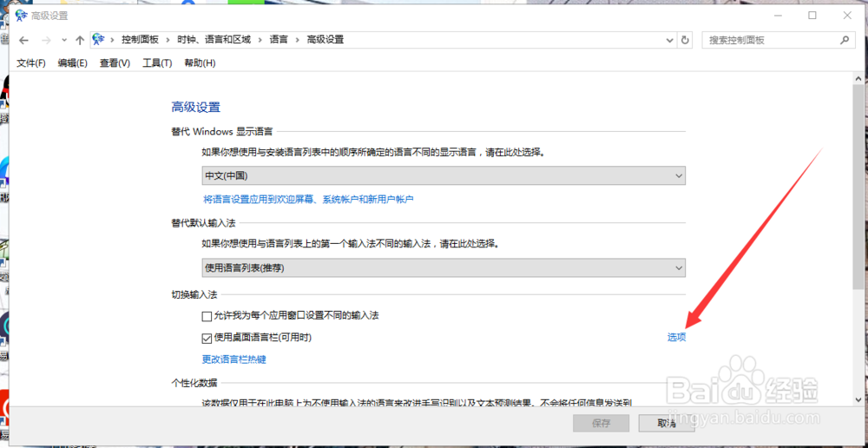This screenshot has width=868, height=448.
Task: Click the 替代默认输入法 section label
Action: 204,223
